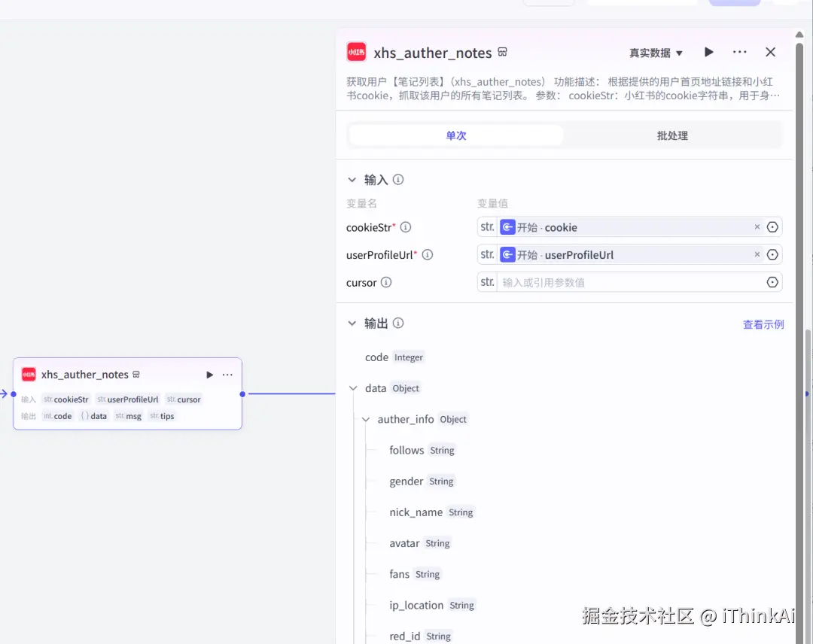This screenshot has height=644, width=813.
Task: Click the info icon next to cookieStr
Action: tap(405, 226)
